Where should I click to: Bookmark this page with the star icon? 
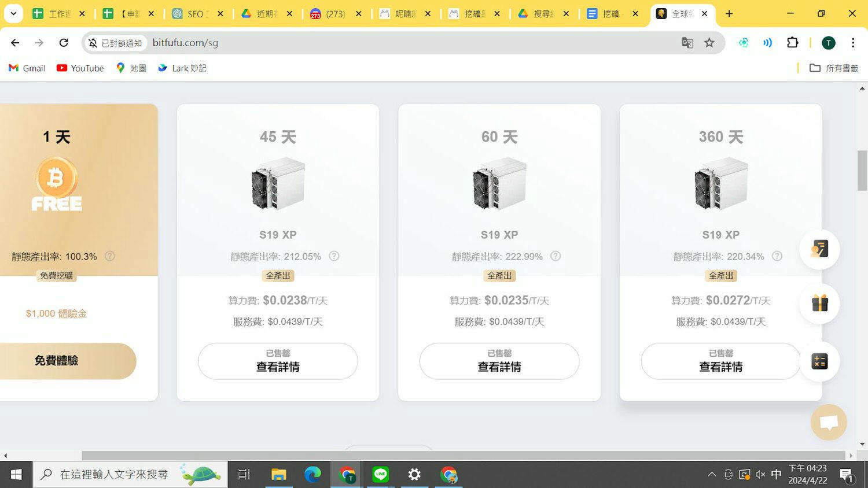709,43
